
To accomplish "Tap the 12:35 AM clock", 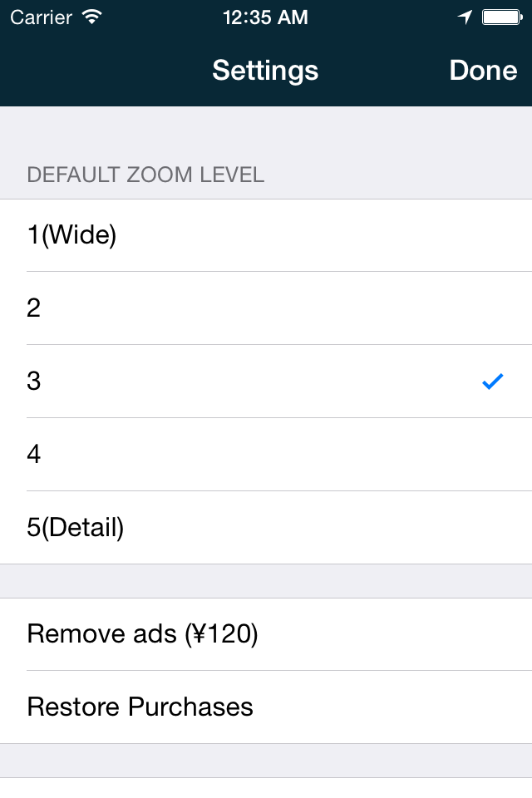I will click(x=265, y=17).
